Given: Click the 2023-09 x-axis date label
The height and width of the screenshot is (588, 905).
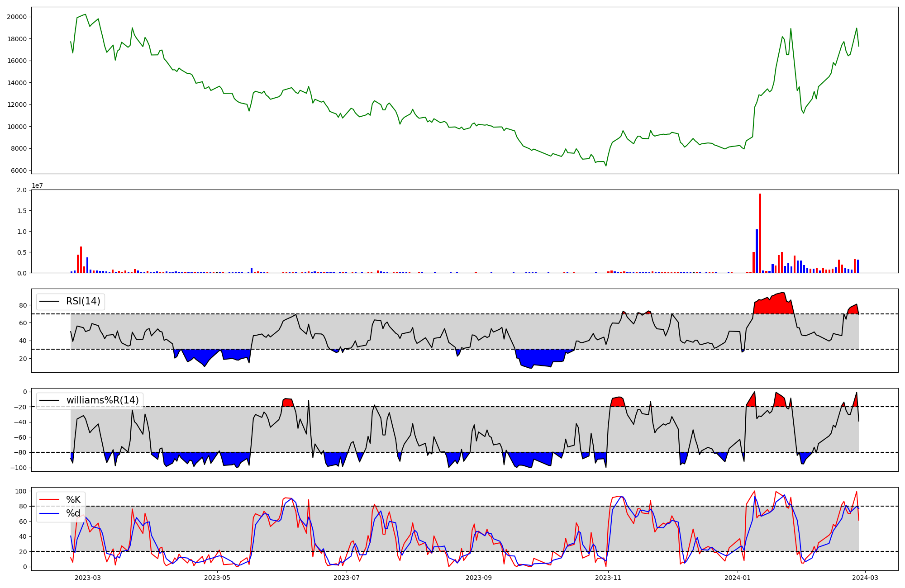Looking at the screenshot, I should tap(479, 578).
